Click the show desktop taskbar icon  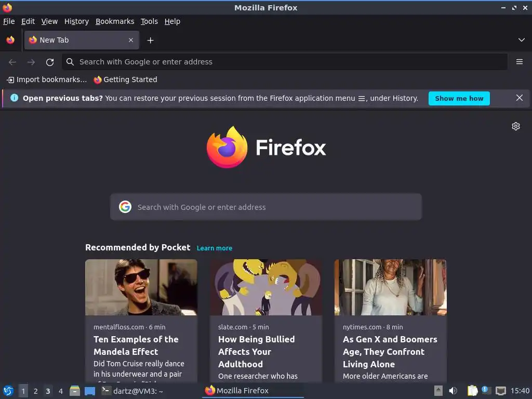tap(90, 391)
